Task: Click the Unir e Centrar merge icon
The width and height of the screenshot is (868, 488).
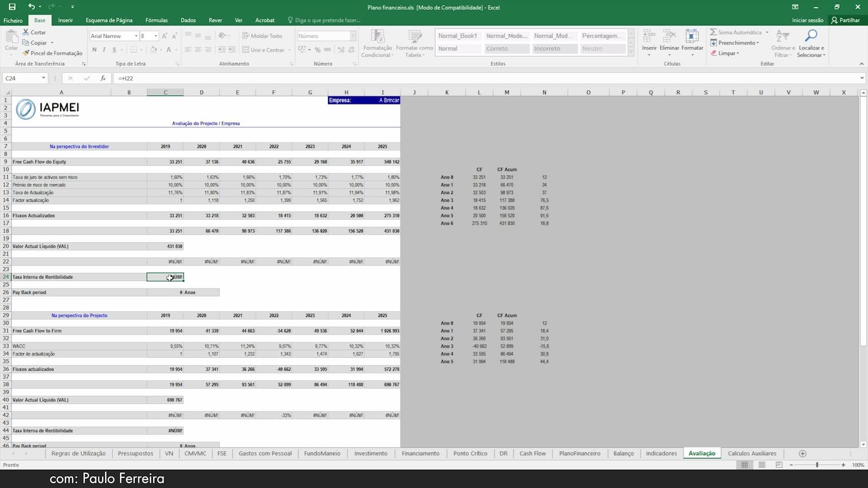Action: tap(245, 50)
